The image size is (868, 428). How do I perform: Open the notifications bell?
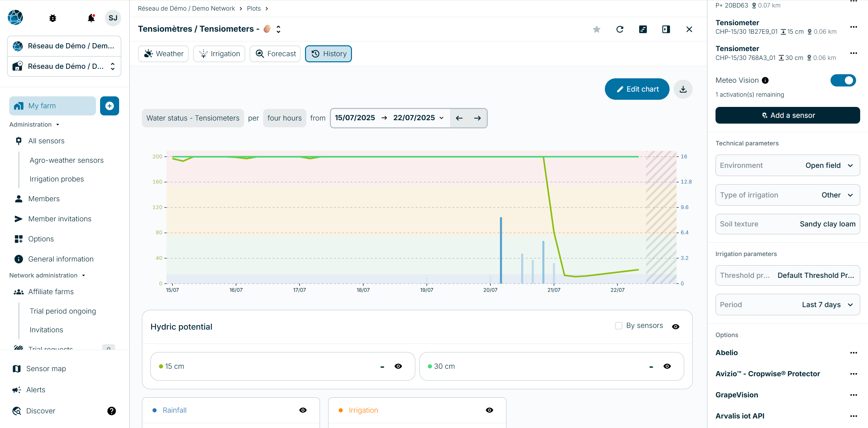point(91,18)
